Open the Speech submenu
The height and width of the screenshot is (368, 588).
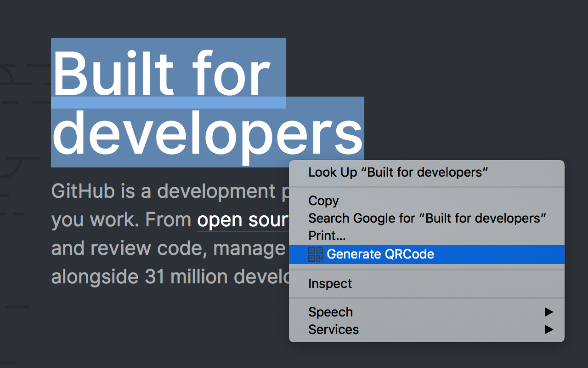[x=426, y=312]
